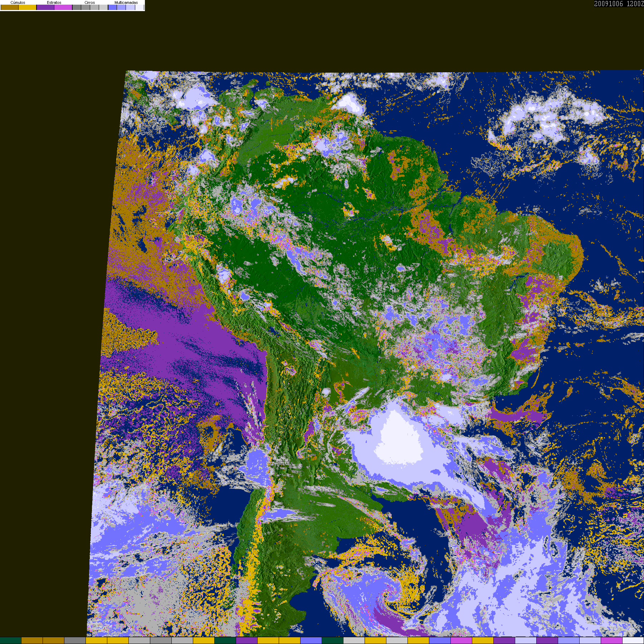Choose the magenta Estratos legend swatch
The image size is (644, 644).
tap(63, 7)
